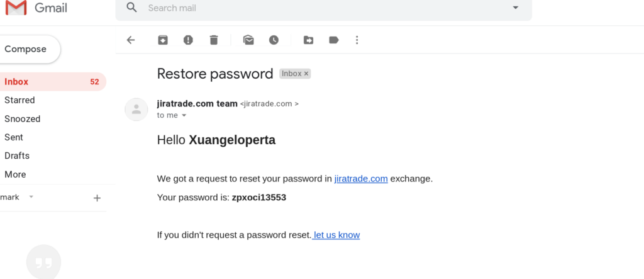The width and height of the screenshot is (644, 279).
Task: Open the Labels tag icon
Action: [333, 40]
